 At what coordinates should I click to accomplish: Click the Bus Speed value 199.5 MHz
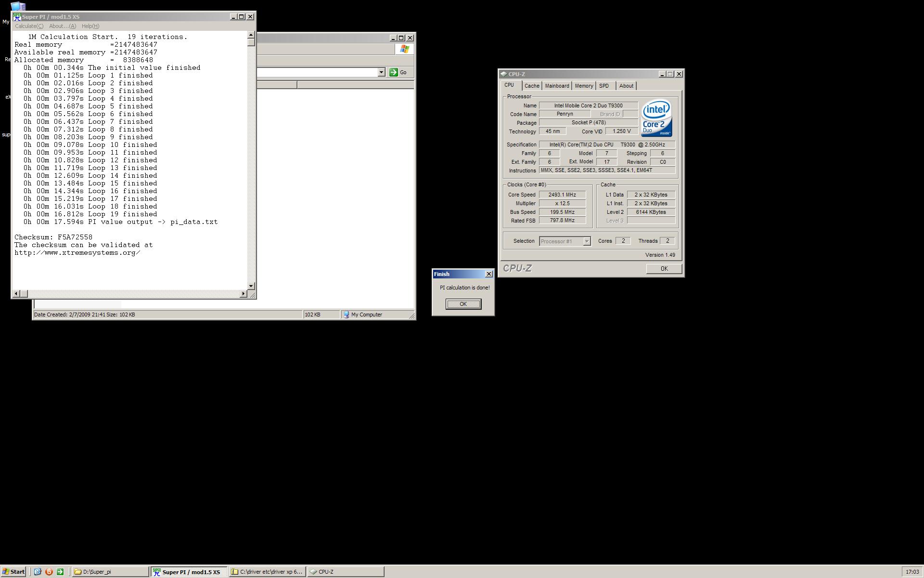(562, 212)
